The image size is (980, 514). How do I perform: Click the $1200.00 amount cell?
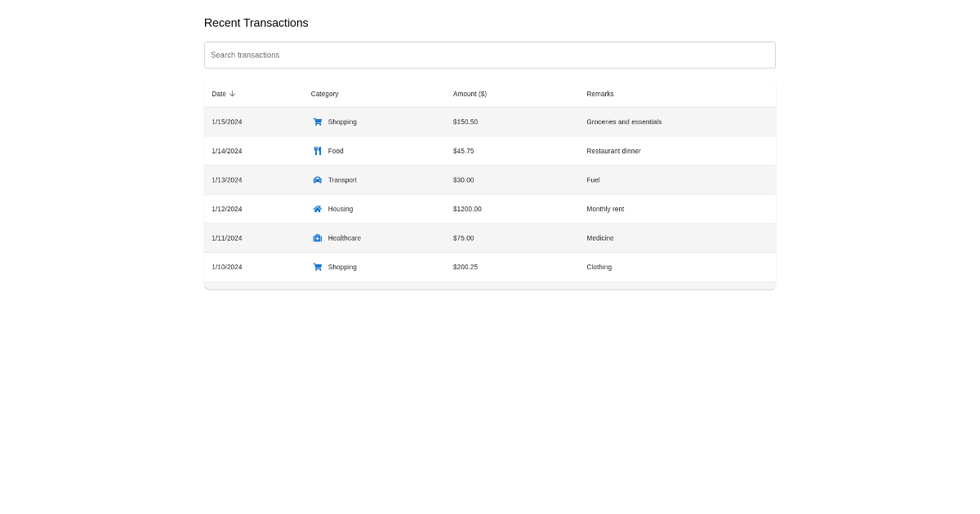click(467, 209)
